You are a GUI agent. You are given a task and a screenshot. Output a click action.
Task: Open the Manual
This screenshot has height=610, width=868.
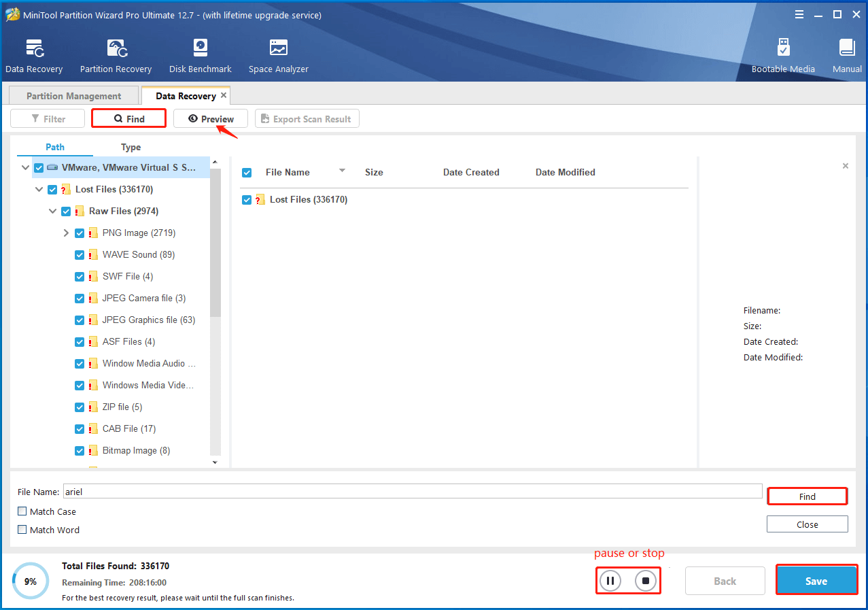coord(847,56)
